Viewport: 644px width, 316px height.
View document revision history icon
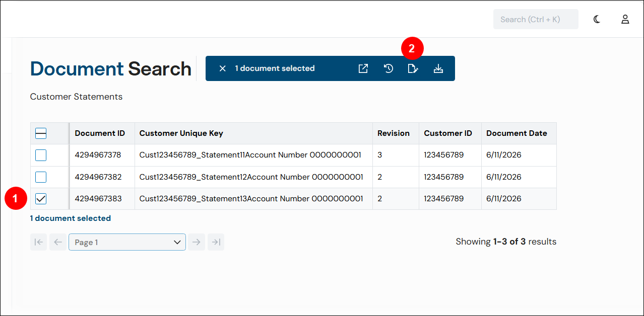[x=388, y=68]
